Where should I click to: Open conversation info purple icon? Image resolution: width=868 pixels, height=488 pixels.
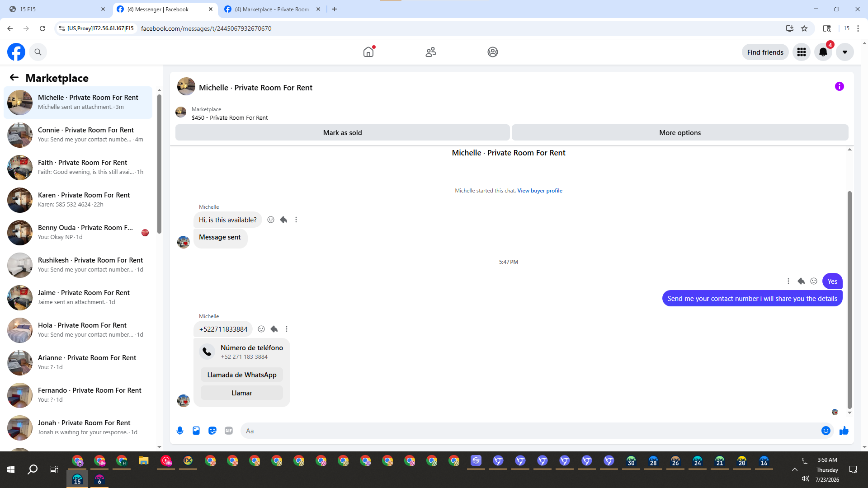(840, 86)
